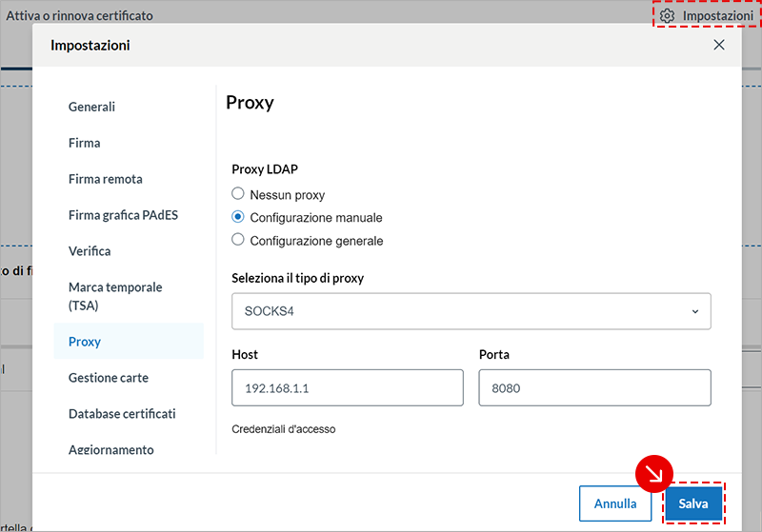The width and height of the screenshot is (762, 532).
Task: Go to the Firma settings section
Action: [x=84, y=143]
